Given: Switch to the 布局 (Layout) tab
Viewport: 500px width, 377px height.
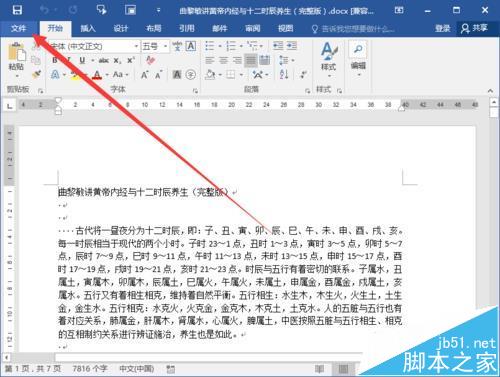Looking at the screenshot, I should click(x=153, y=28).
